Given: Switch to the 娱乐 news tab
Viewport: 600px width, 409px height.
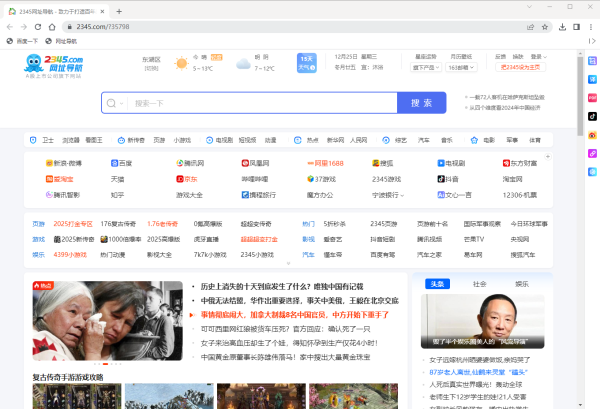Looking at the screenshot, I should coord(522,284).
